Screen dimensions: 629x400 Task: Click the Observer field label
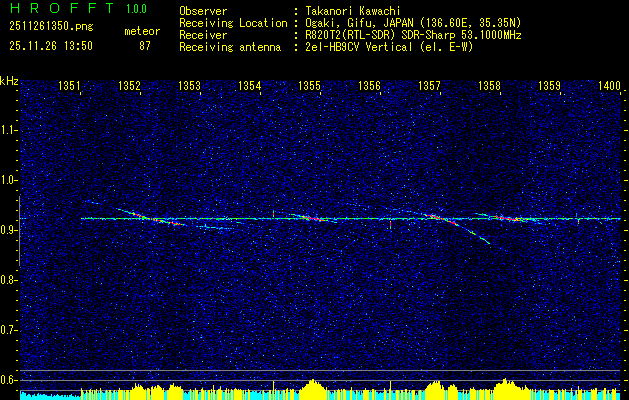[203, 11]
